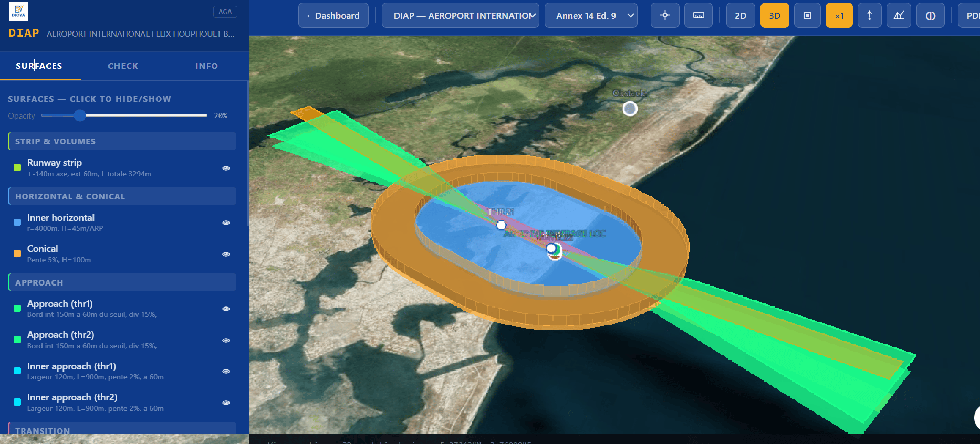
Task: Toggle Inner approach (thr2) visibility eye
Action: coord(226,403)
